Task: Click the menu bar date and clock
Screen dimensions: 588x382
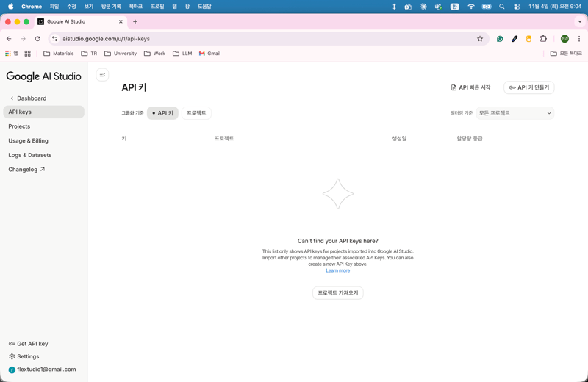Action: tap(555, 7)
